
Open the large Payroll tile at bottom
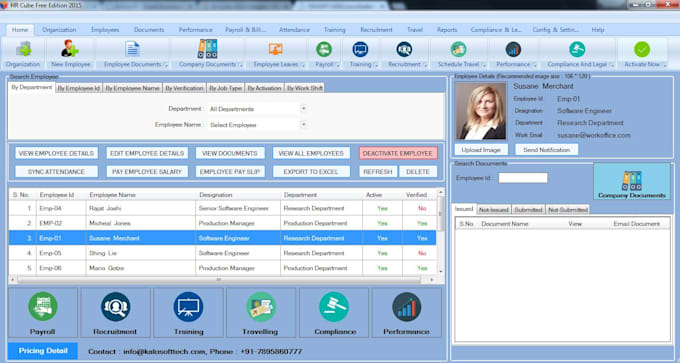coord(42,313)
